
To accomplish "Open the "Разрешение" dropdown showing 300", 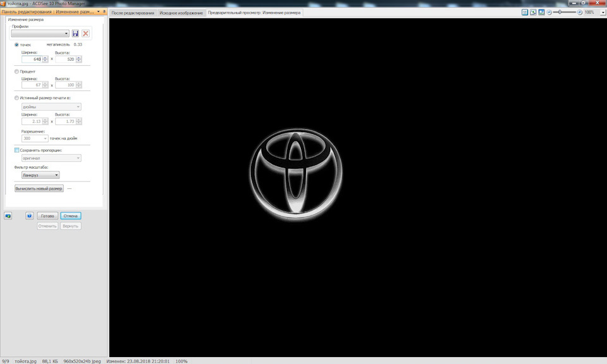I will [x=35, y=138].
